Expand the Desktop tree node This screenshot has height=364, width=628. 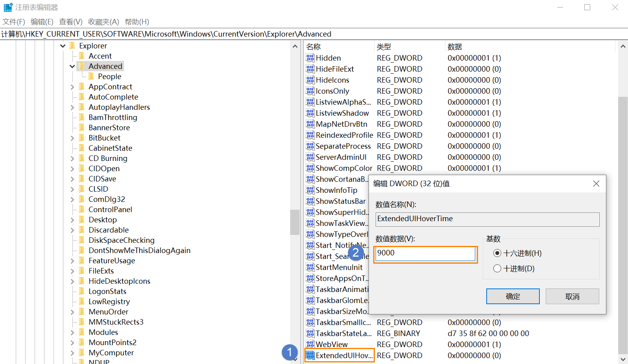[x=72, y=220]
